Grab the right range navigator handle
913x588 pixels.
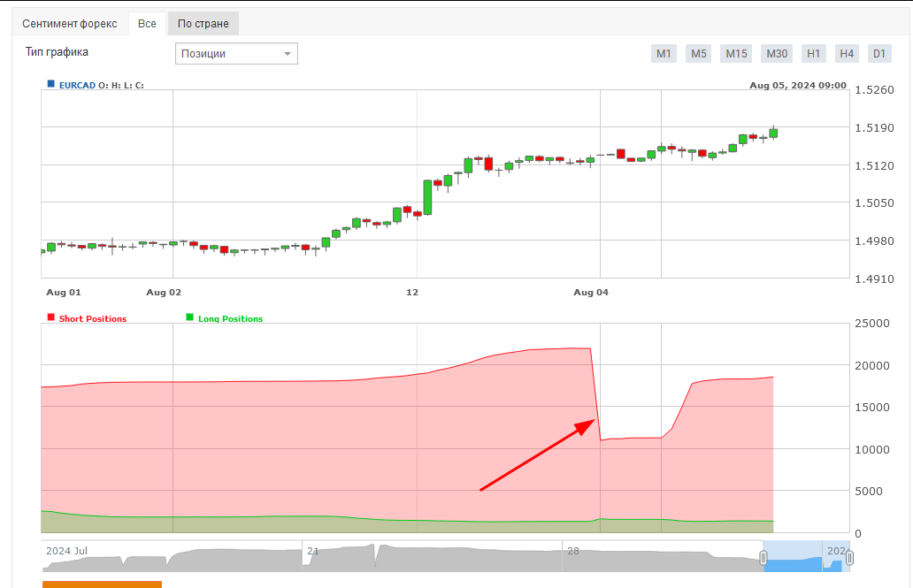point(849,558)
